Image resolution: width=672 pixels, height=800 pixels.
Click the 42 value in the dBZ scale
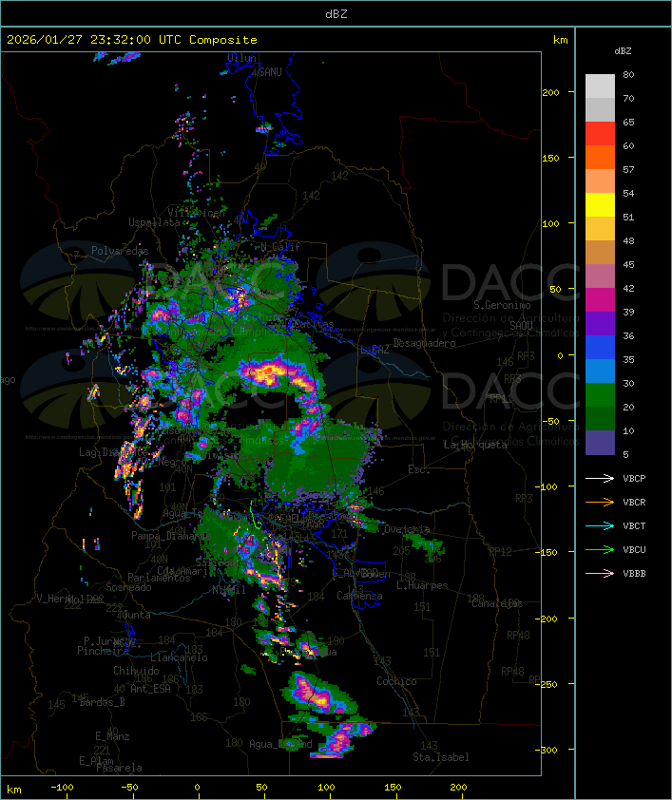tap(628, 288)
